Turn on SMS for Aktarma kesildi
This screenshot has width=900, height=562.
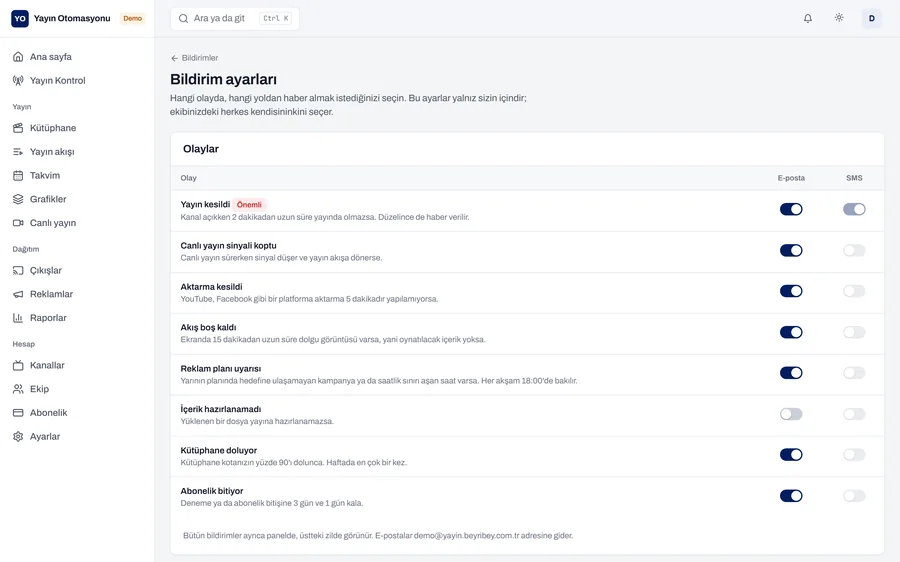854,291
